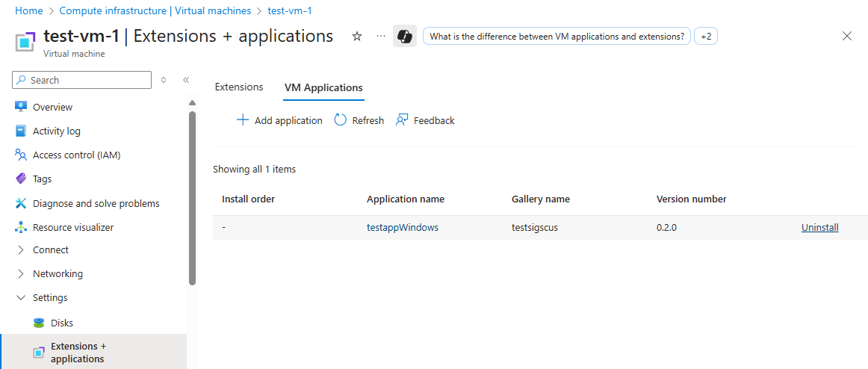The height and width of the screenshot is (369, 868).
Task: Click Add application button
Action: (x=280, y=120)
